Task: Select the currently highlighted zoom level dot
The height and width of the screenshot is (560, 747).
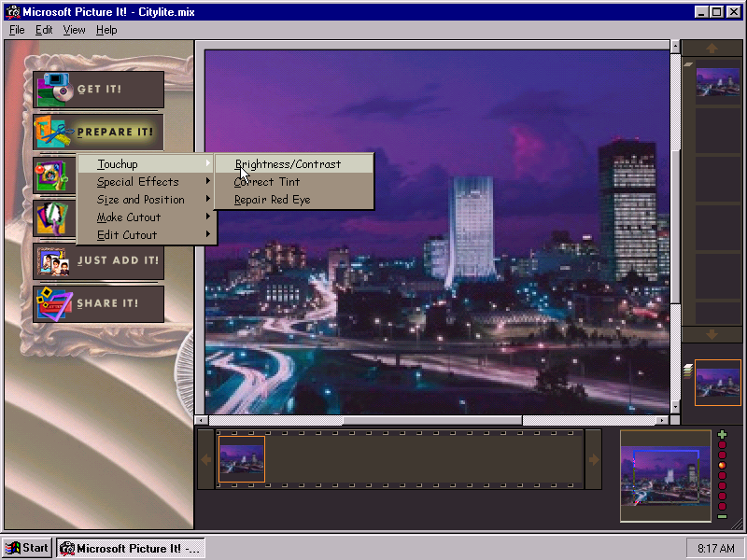Action: [722, 464]
